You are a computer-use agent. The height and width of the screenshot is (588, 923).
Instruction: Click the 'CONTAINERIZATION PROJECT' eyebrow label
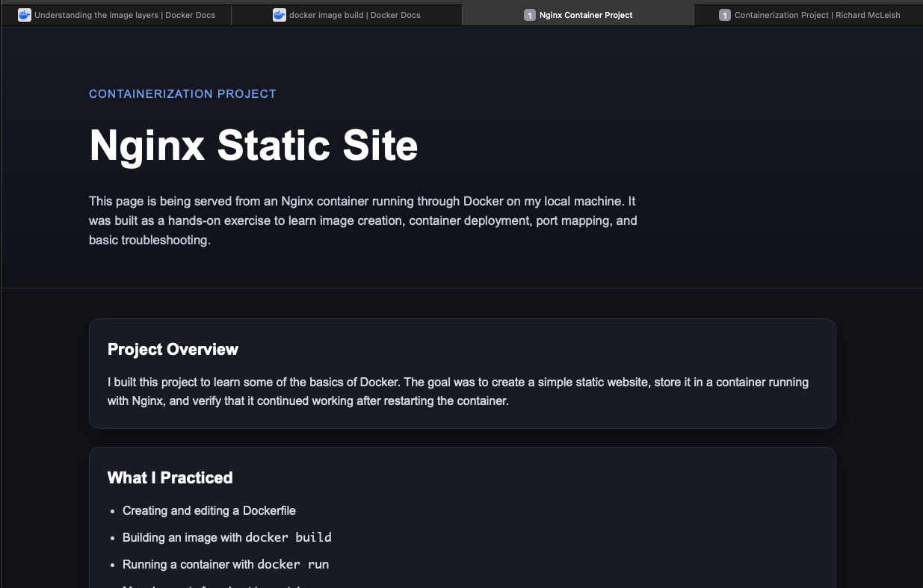182,93
